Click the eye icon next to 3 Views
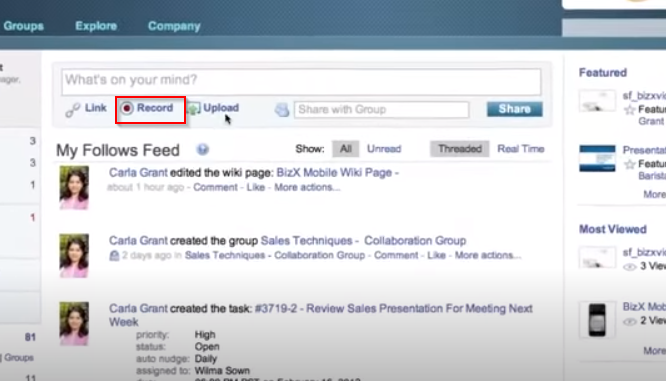This screenshot has width=666, height=381. pyautogui.click(x=629, y=267)
